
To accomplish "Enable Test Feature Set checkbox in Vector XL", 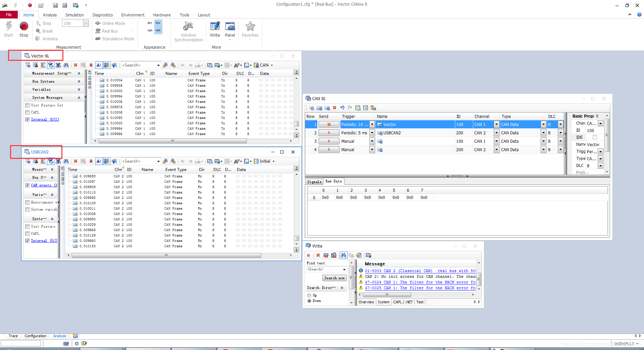I will [x=28, y=105].
